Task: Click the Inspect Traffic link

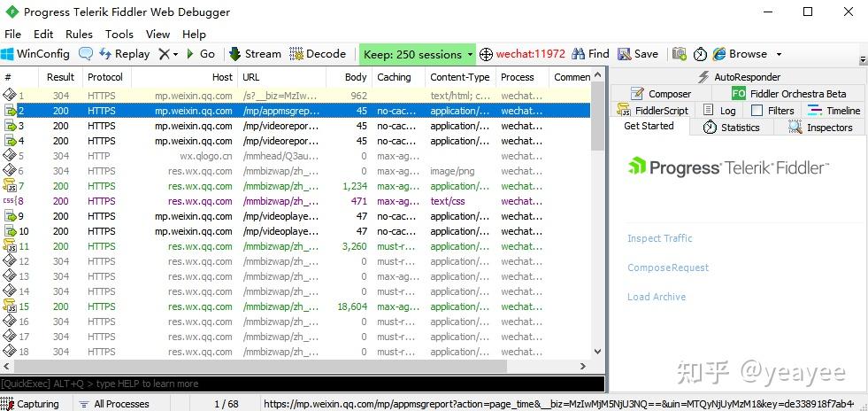Action: tap(659, 238)
